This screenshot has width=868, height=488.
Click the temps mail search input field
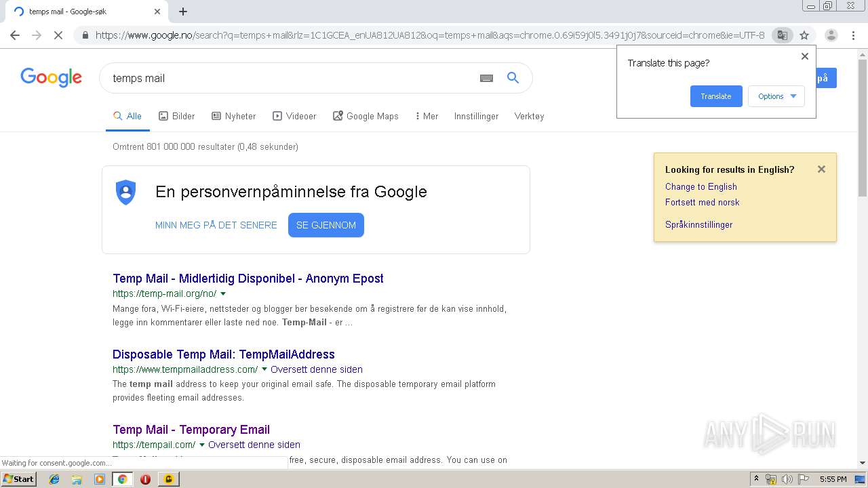292,78
